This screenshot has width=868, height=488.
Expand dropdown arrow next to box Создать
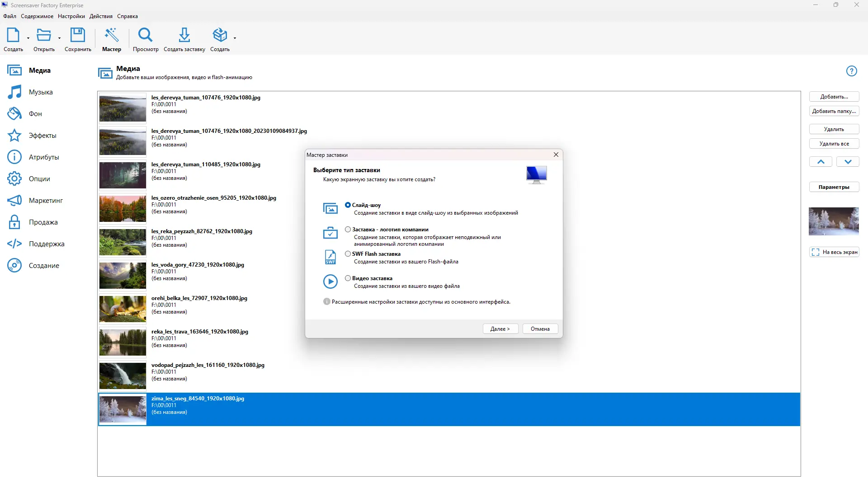235,38
